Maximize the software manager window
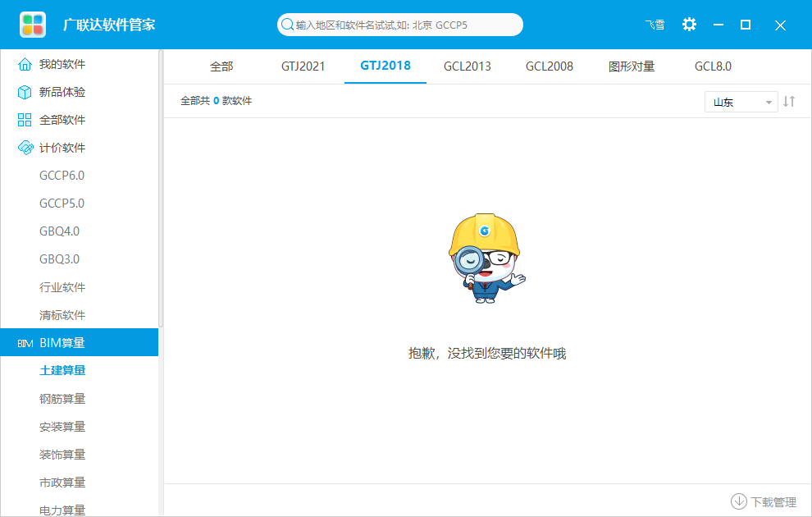 click(746, 25)
